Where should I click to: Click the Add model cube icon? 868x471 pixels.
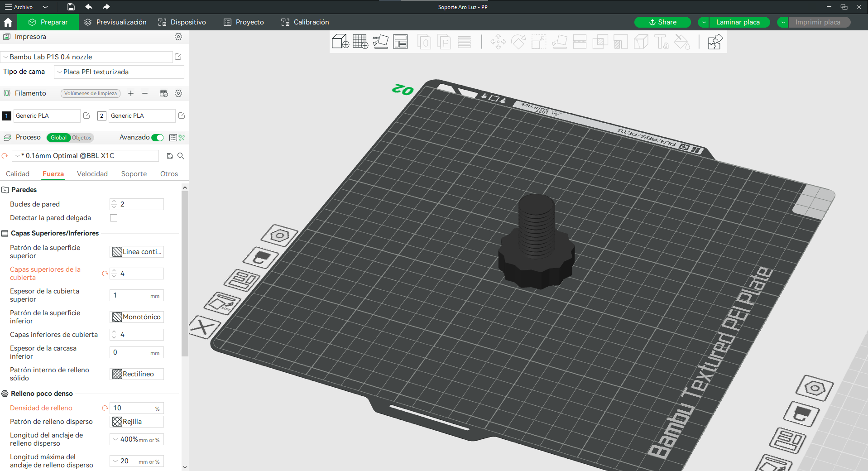click(340, 42)
